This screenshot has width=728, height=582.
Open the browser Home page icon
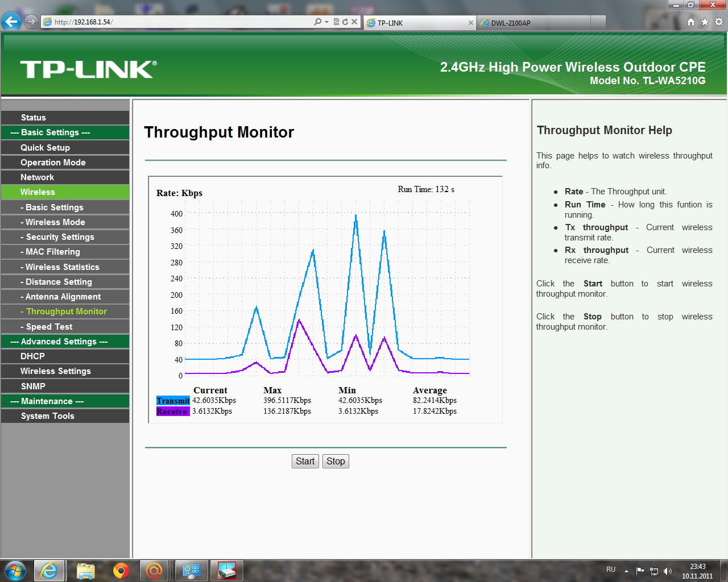click(x=691, y=22)
